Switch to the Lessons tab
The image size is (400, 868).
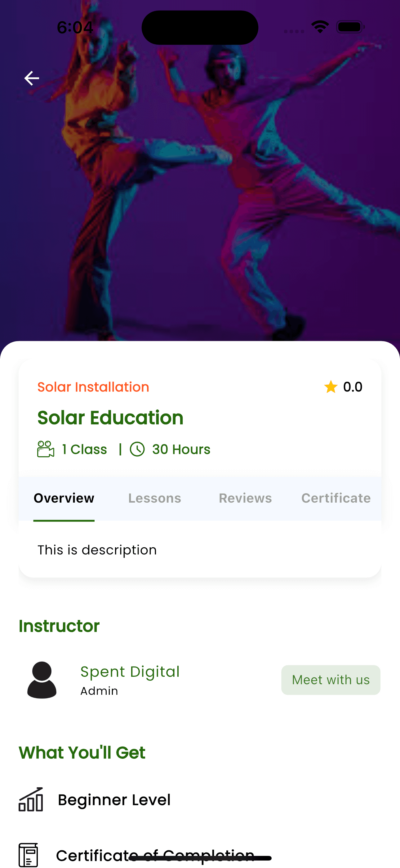(154, 498)
